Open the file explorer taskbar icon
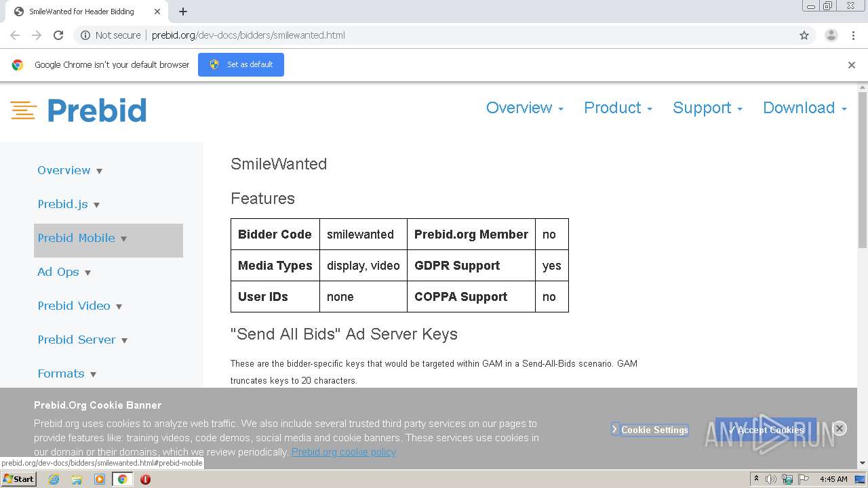 point(77,479)
